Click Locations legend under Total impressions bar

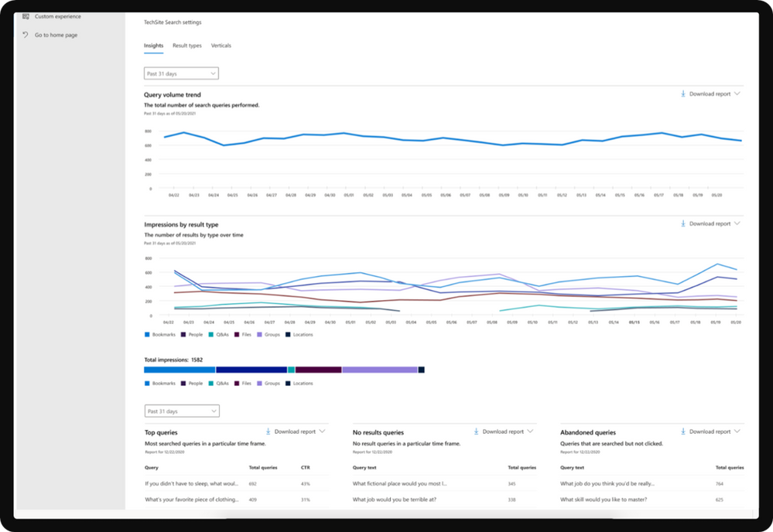(299, 384)
